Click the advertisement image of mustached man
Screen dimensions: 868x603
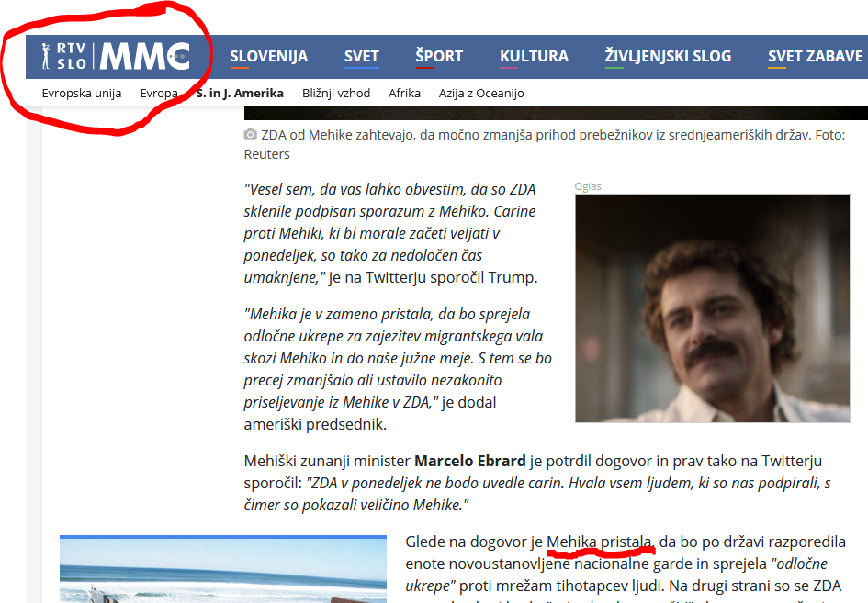[x=713, y=308]
